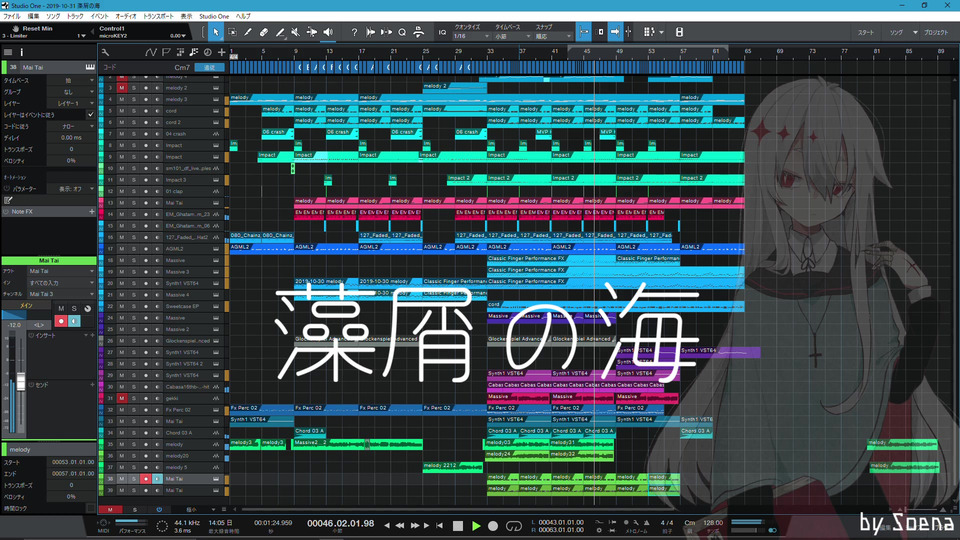The width and height of the screenshot is (960, 540).
Task: Open the Timebase 小節 dropdown
Action: click(x=512, y=36)
